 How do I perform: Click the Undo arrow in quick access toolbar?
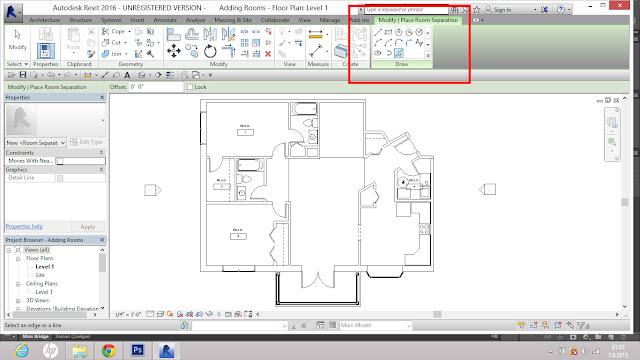(x=51, y=75)
